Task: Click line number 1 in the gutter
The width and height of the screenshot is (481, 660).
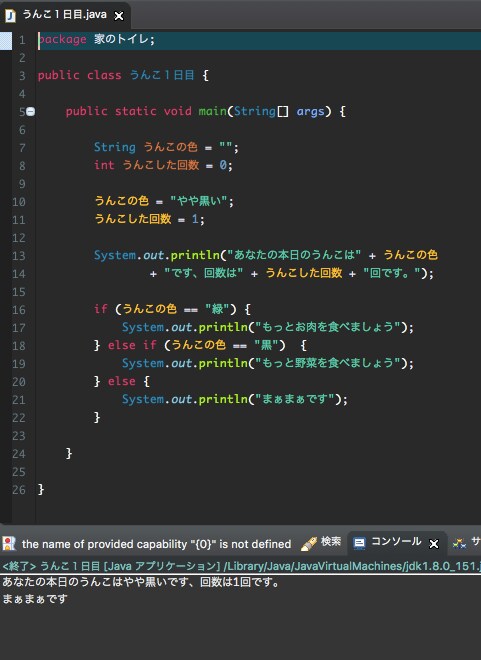Action: [22, 40]
